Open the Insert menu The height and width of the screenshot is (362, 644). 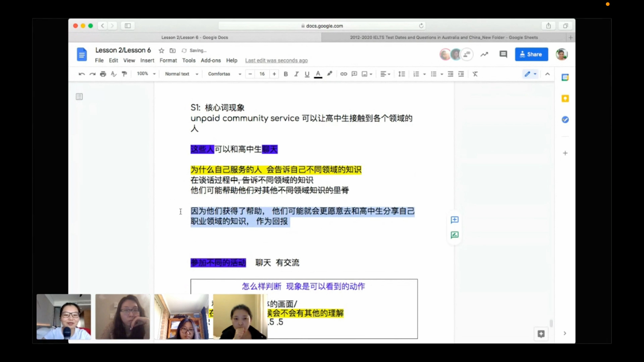click(x=147, y=61)
